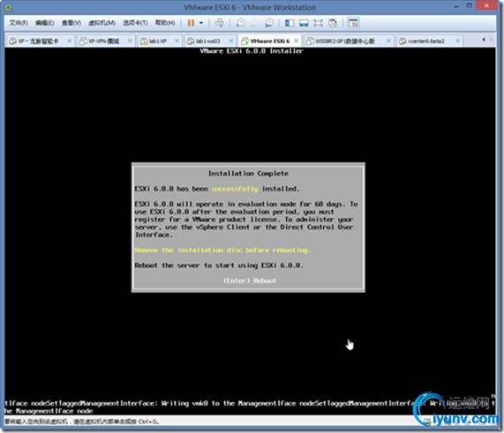Click the console view icon in toolbar
This screenshot has width=504, height=433.
tap(353, 23)
